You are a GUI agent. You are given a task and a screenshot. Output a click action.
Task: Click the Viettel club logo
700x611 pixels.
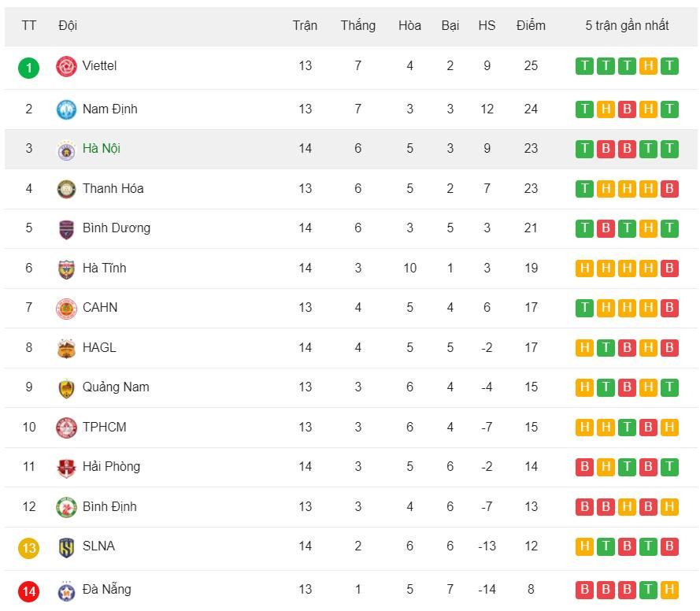coord(66,67)
